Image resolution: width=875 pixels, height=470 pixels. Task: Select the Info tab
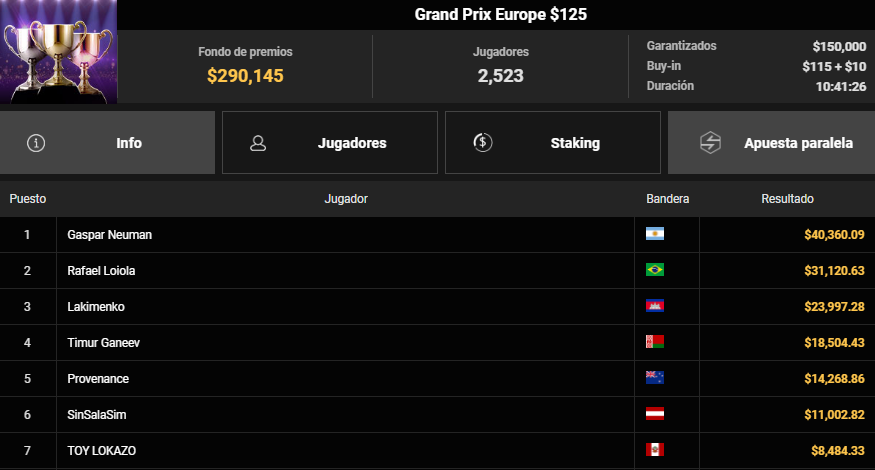coord(107,142)
